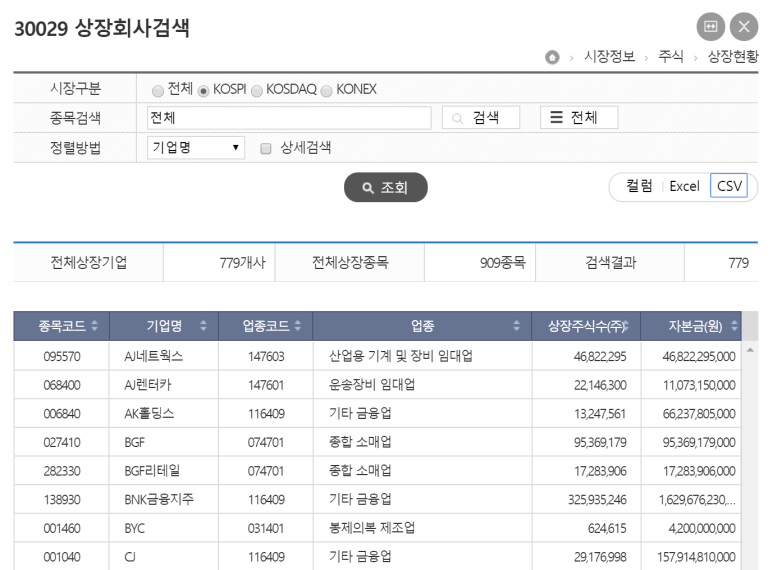Sort by 업종코드 column arrows

[298, 325]
